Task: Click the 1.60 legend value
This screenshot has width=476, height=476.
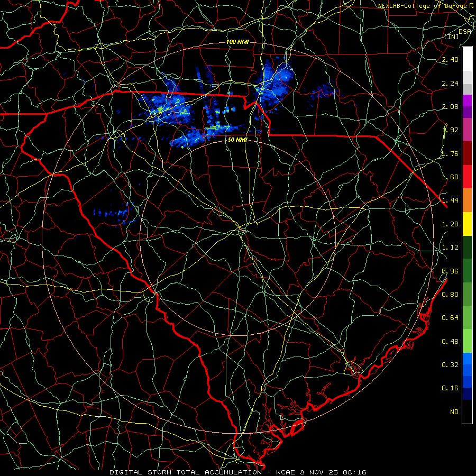Action: click(x=450, y=177)
